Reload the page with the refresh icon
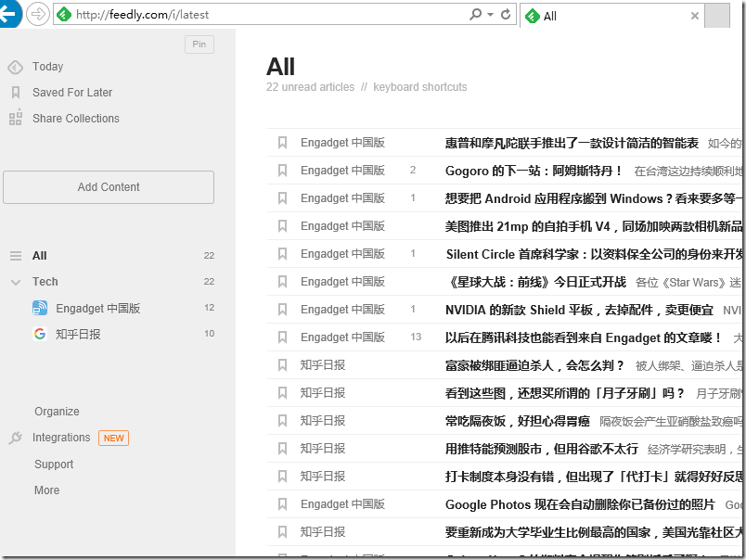The width and height of the screenshot is (746, 560). click(506, 14)
